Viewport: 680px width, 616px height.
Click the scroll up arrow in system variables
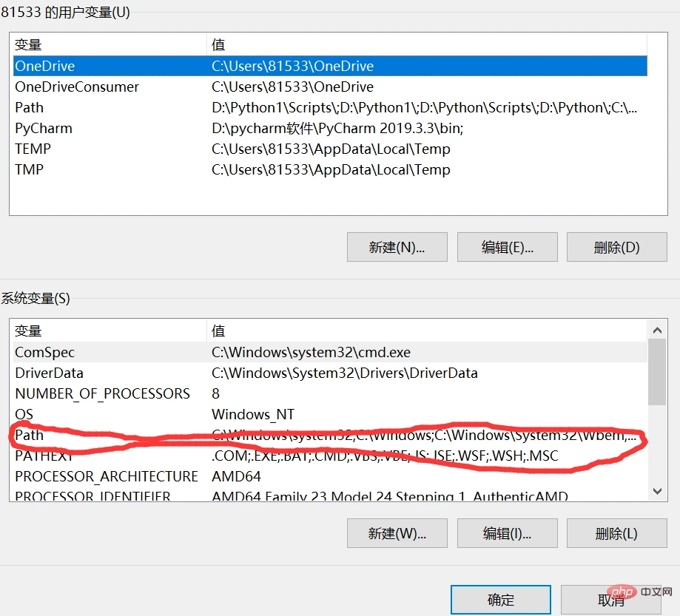point(657,331)
